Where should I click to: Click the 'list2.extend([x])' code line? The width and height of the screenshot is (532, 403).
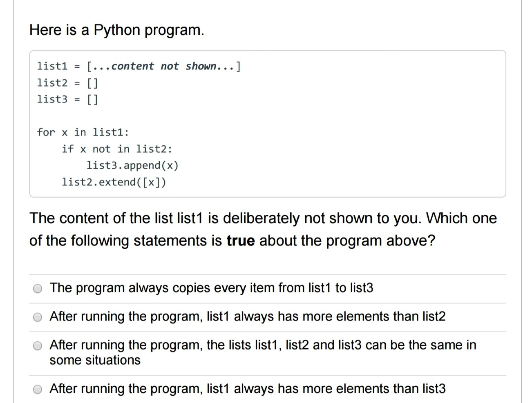pos(114,182)
